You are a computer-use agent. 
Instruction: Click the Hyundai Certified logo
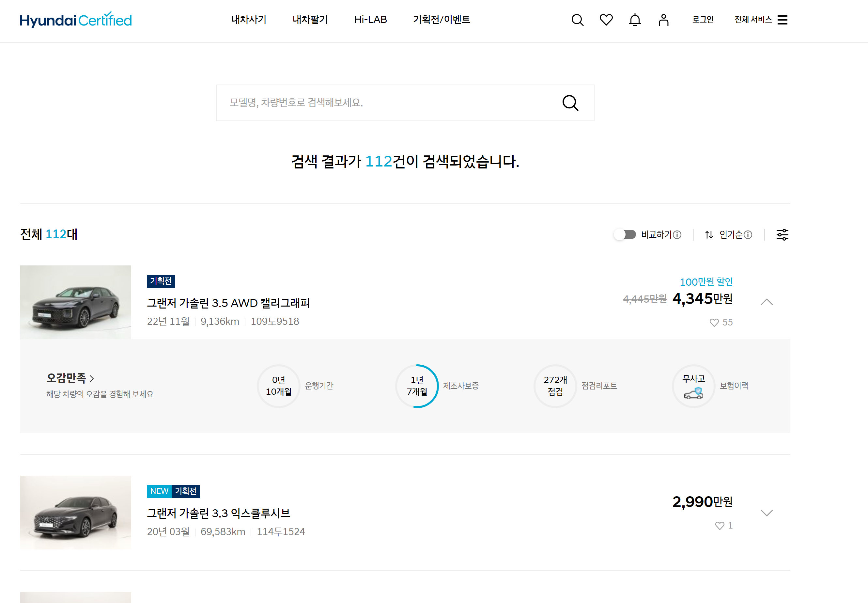click(x=76, y=20)
